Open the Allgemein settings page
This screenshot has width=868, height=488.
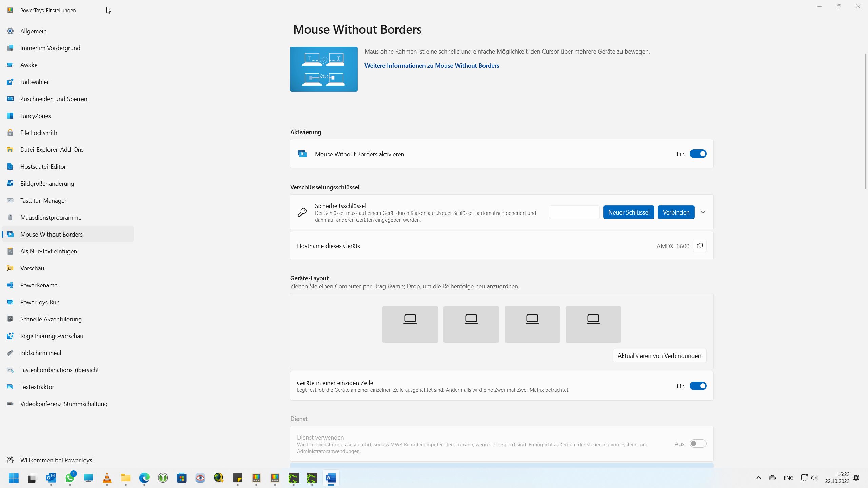pyautogui.click(x=33, y=31)
